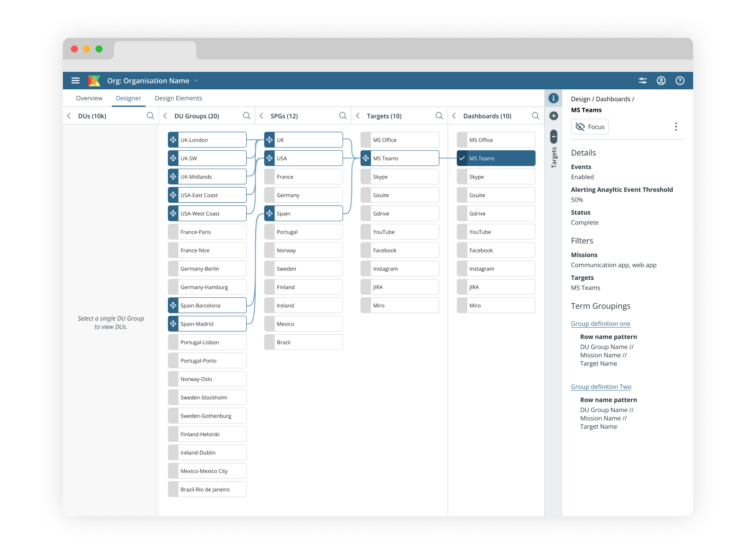This screenshot has width=756, height=554.
Task: Collapse the Targets column with chevron
Action: pyautogui.click(x=358, y=116)
